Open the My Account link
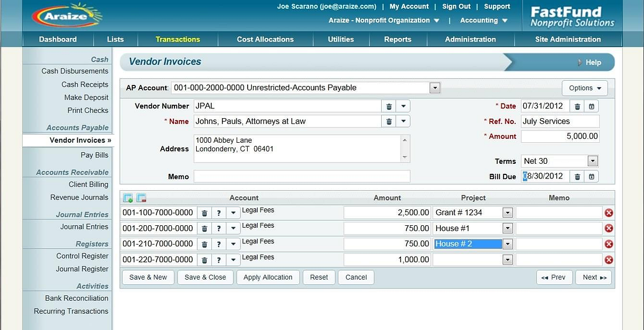644x330 pixels. [409, 6]
